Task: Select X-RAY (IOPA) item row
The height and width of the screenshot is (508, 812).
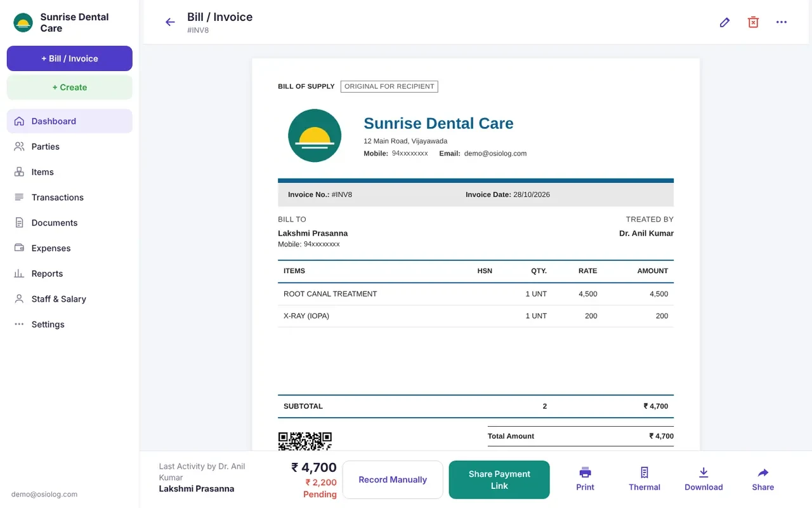Action: click(x=476, y=316)
